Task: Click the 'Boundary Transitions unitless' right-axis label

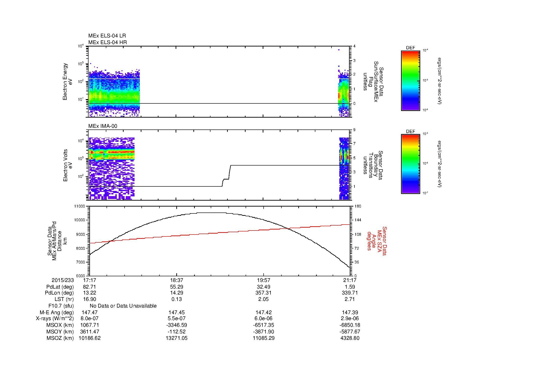Action: click(x=373, y=165)
